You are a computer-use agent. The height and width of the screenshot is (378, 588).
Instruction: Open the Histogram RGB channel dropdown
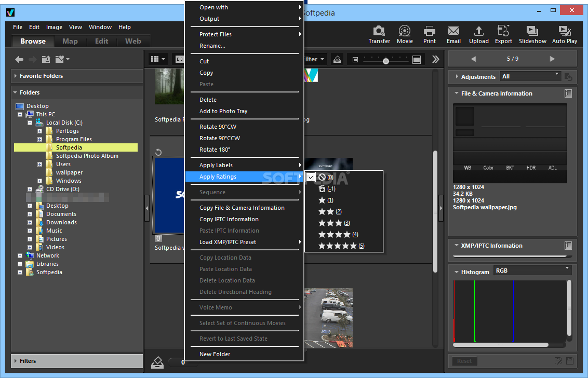tap(532, 271)
